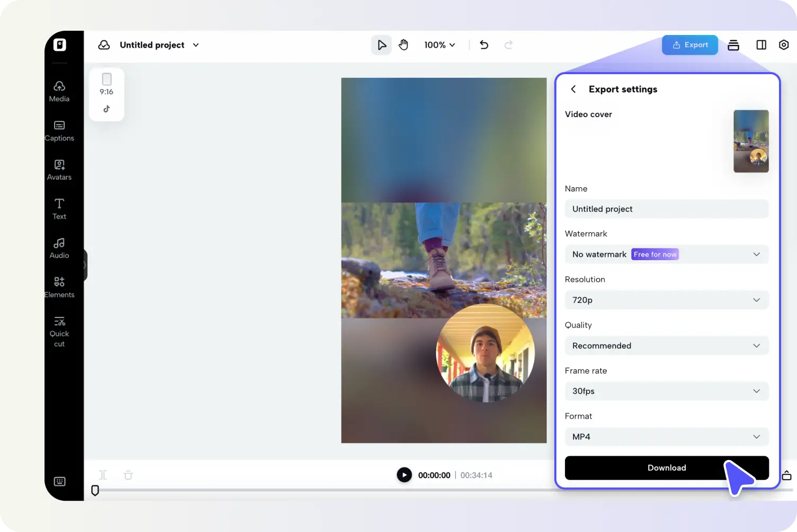Expand the collapsed side panel handle

click(x=85, y=265)
